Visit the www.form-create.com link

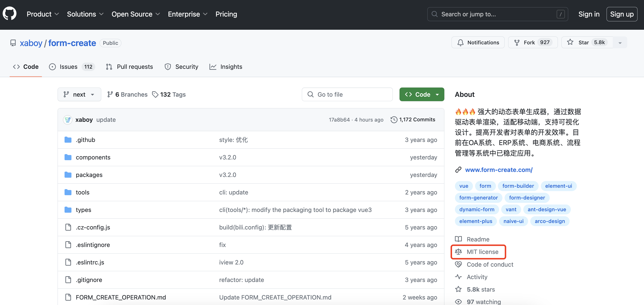499,170
